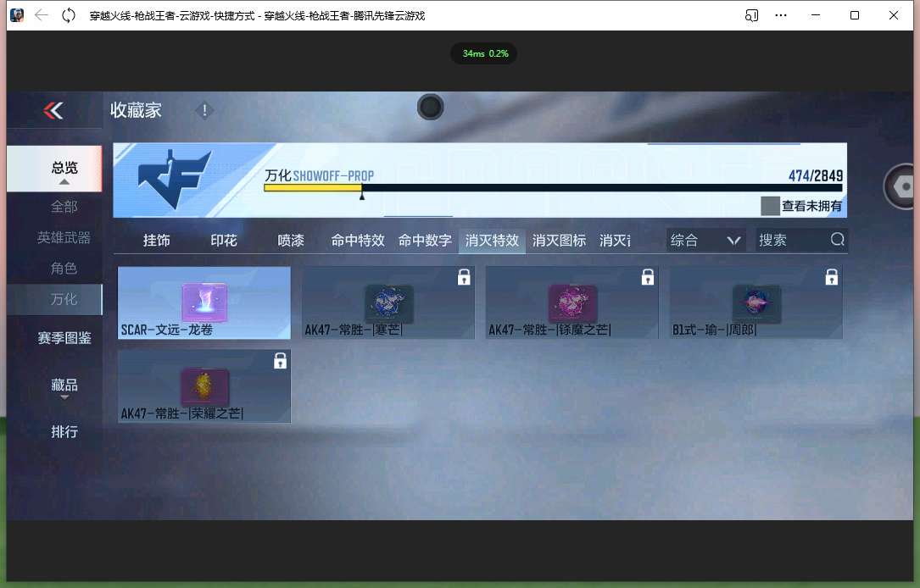Select the 英雄武器 sidebar category
This screenshot has width=920, height=588.
click(64, 237)
